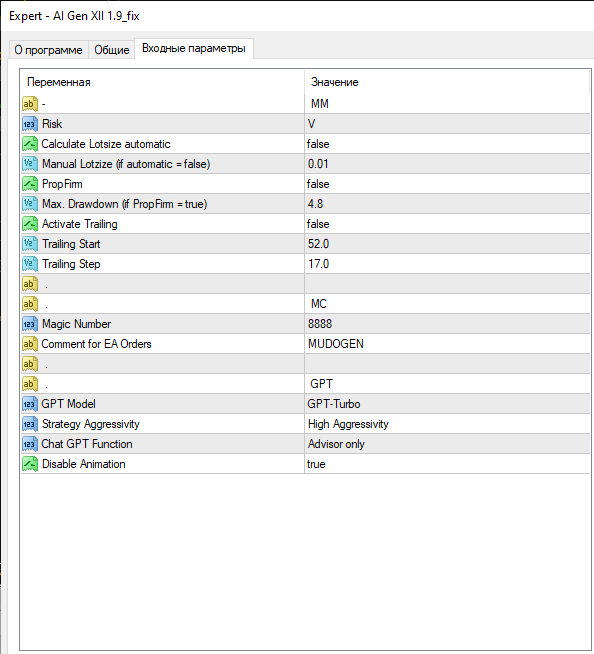The height and width of the screenshot is (654, 594).
Task: Click the enum icon next to Strategy Aggressivity
Action: tap(30, 424)
